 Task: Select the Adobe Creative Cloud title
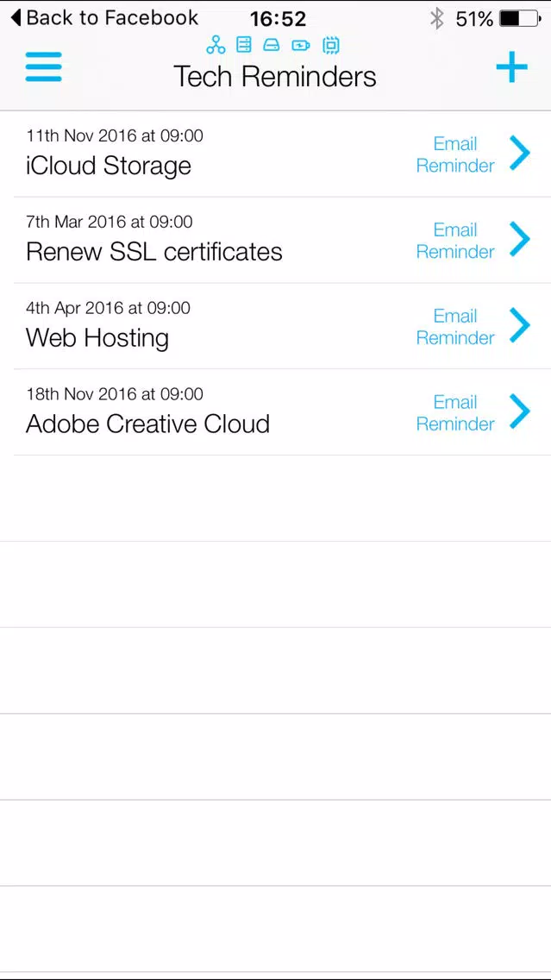[x=148, y=424]
